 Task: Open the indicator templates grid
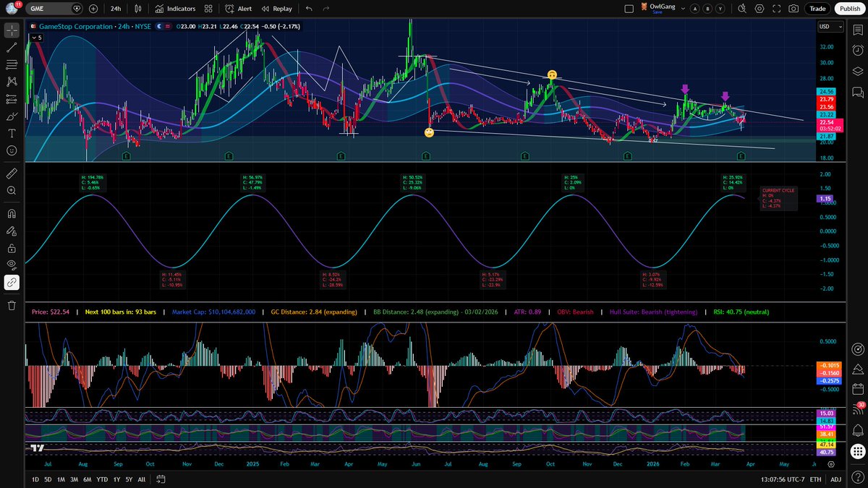pyautogui.click(x=208, y=9)
